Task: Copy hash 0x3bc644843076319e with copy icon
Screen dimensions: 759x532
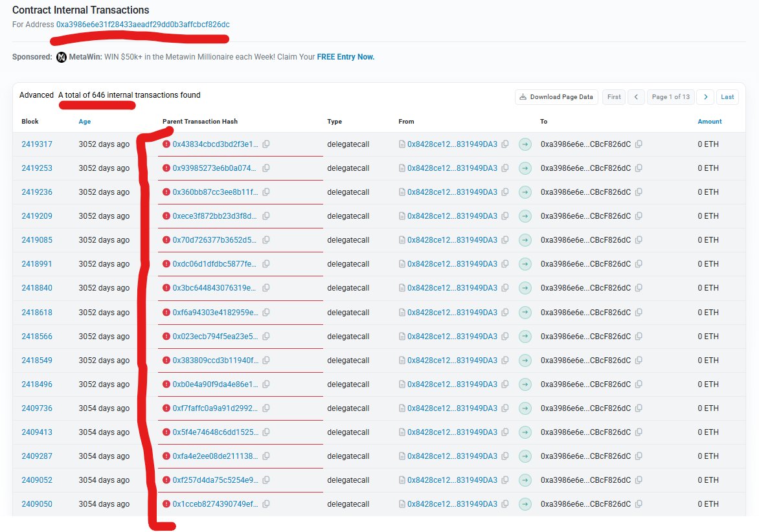Action: 266,288
